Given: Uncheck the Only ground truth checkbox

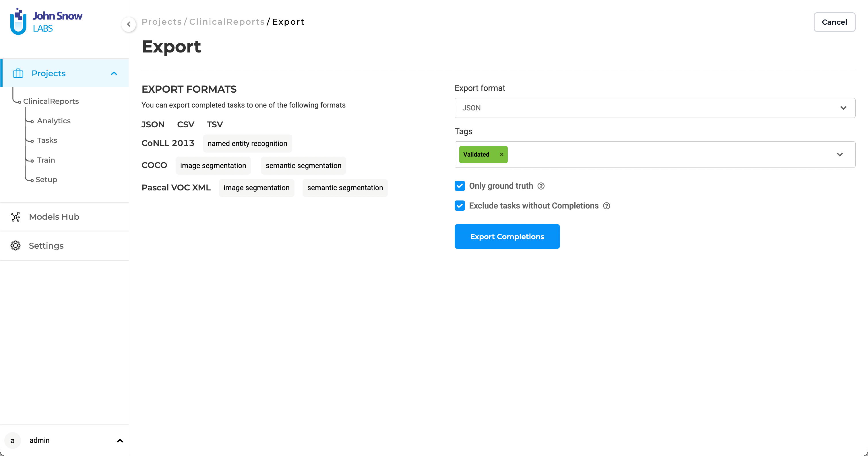Looking at the screenshot, I should click(460, 186).
